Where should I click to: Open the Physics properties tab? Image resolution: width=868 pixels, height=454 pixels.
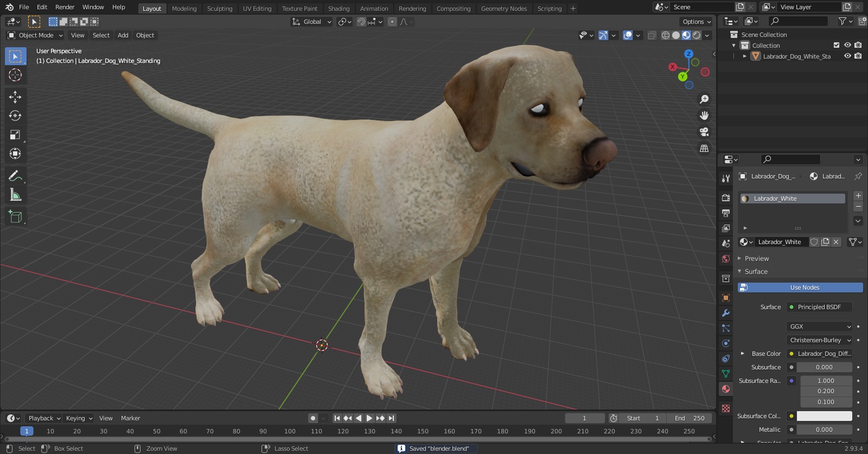[726, 343]
